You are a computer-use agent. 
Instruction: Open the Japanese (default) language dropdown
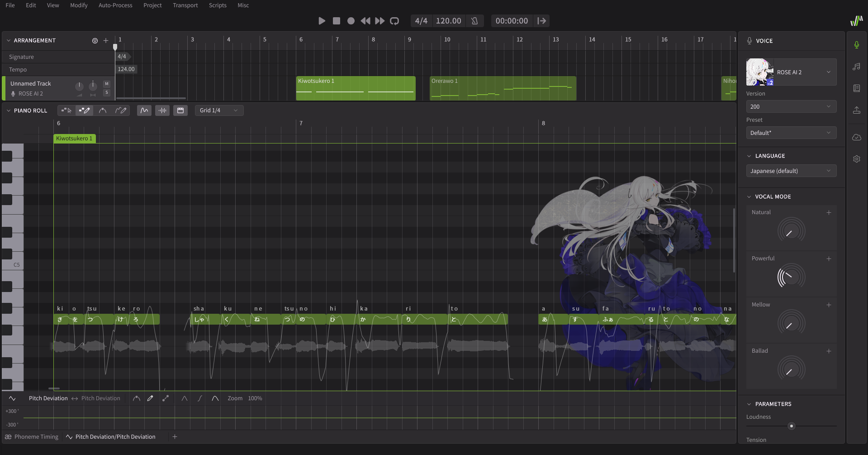pyautogui.click(x=792, y=171)
